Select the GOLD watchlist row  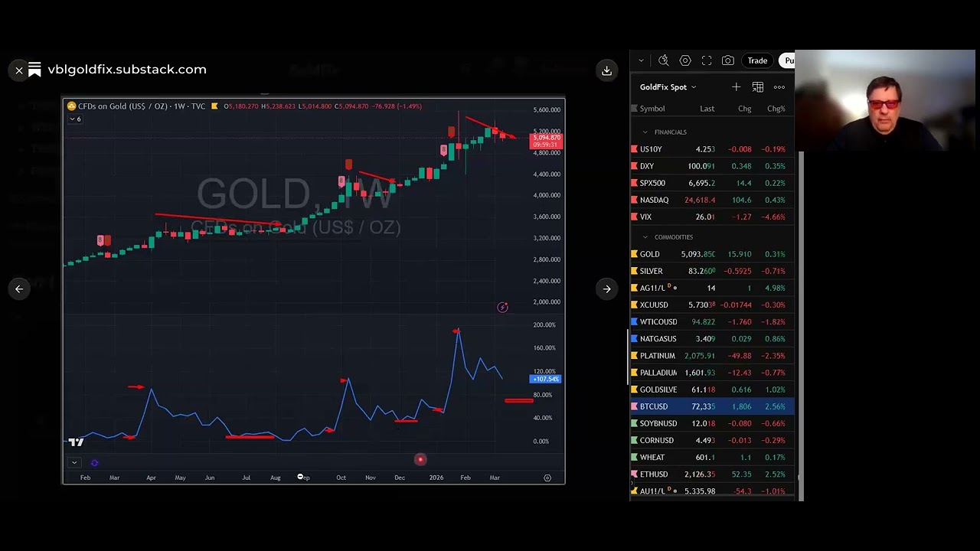[x=712, y=254]
